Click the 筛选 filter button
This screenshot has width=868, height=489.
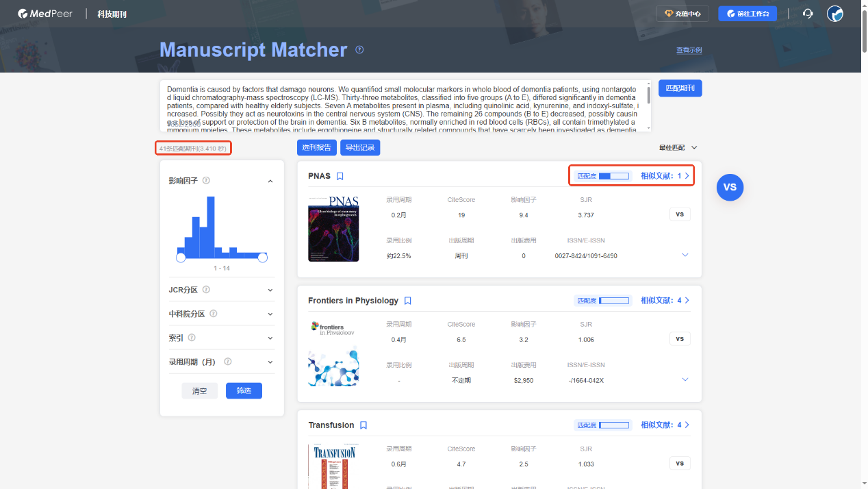[x=244, y=390]
